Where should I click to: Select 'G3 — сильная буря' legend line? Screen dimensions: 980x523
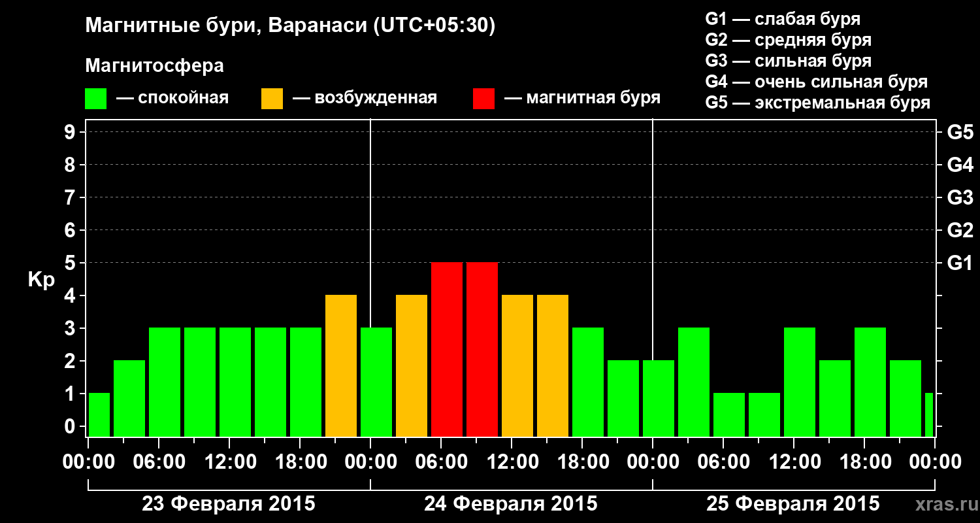click(788, 61)
